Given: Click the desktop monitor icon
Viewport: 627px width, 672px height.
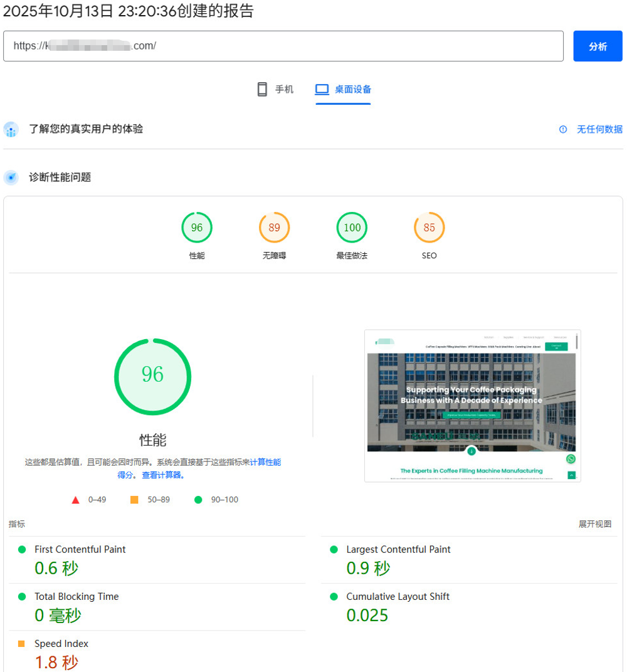Looking at the screenshot, I should tap(322, 89).
